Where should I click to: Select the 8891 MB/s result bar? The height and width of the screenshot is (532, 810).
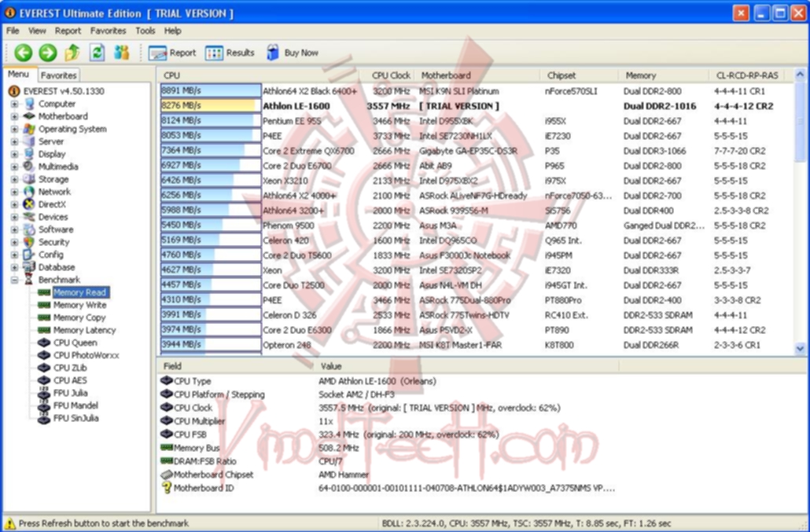pos(211,91)
